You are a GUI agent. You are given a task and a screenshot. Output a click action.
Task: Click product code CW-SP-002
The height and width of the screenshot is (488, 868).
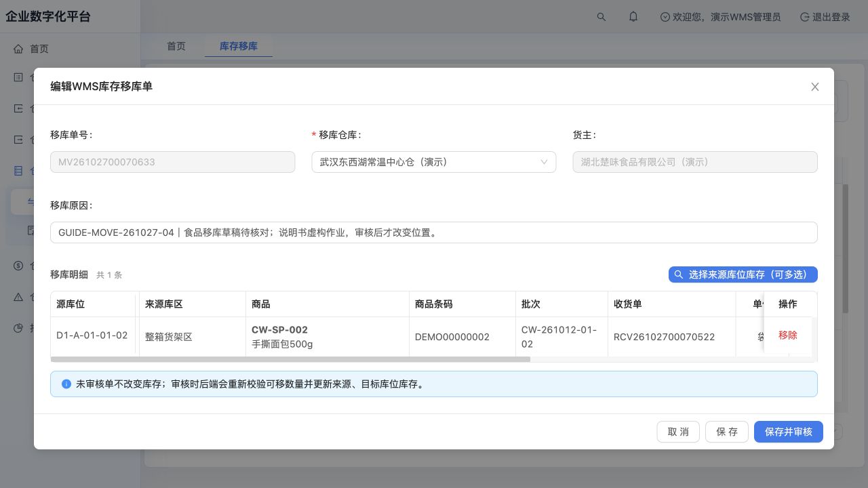click(x=279, y=330)
